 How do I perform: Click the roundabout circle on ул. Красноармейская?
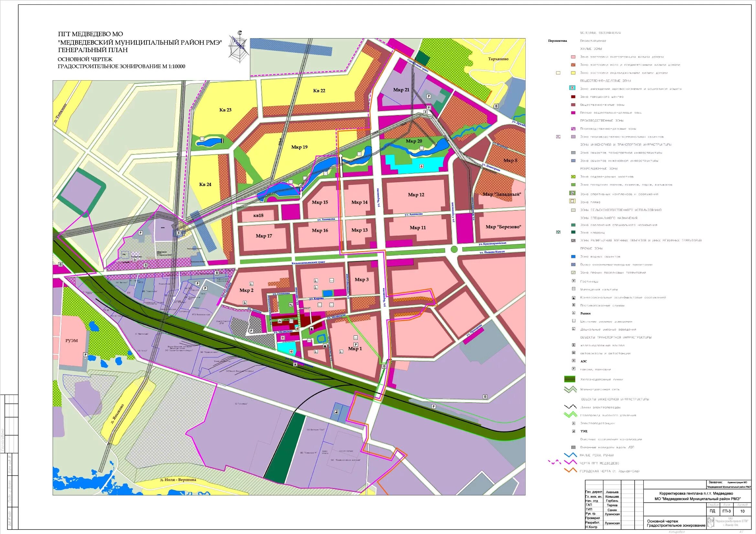point(455,249)
